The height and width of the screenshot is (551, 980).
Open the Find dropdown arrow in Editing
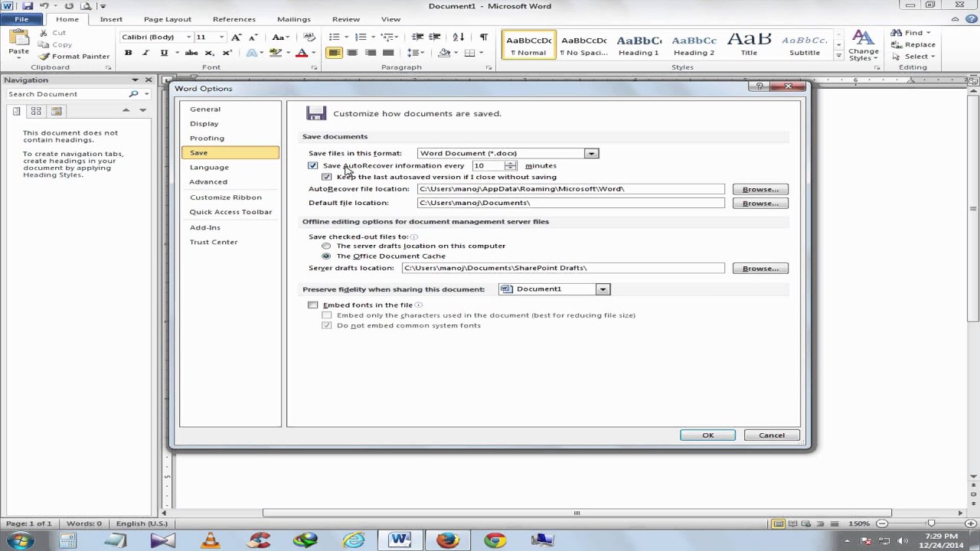pyautogui.click(x=929, y=33)
